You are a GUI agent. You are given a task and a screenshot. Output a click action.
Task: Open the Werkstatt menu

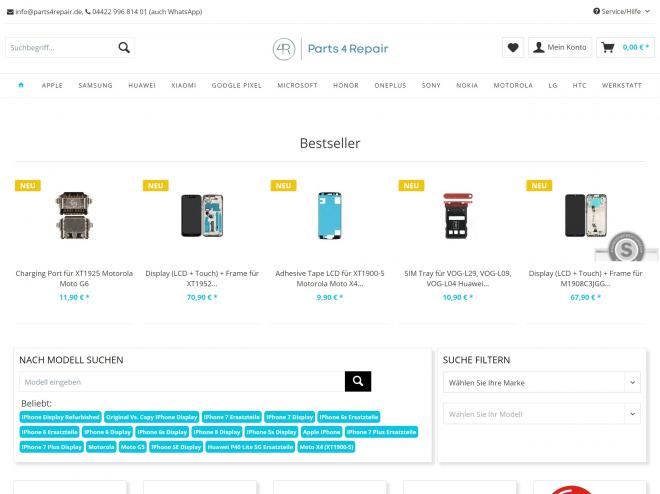(x=622, y=85)
